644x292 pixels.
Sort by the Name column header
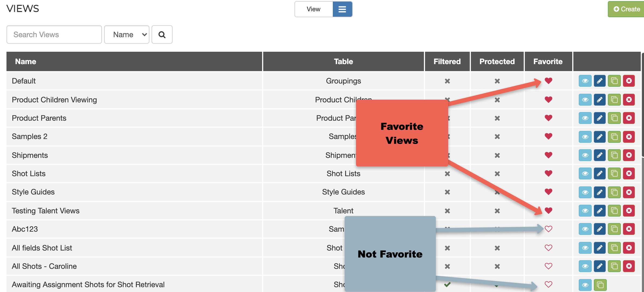pyautogui.click(x=26, y=61)
